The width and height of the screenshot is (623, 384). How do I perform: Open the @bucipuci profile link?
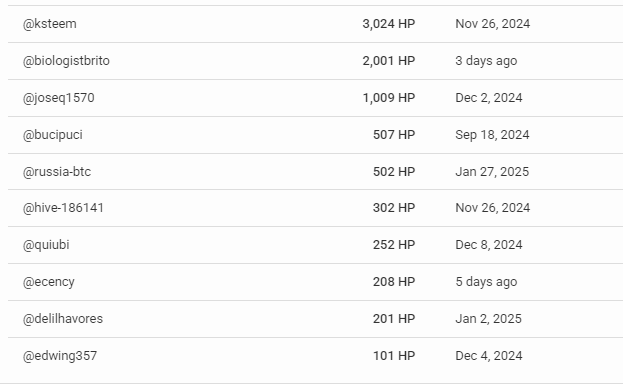coord(52,135)
